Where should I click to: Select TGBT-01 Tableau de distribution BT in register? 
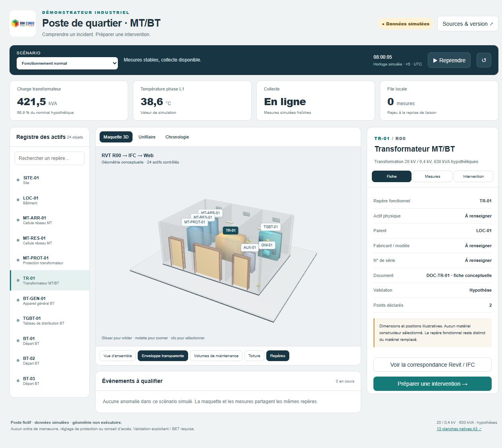(50, 321)
